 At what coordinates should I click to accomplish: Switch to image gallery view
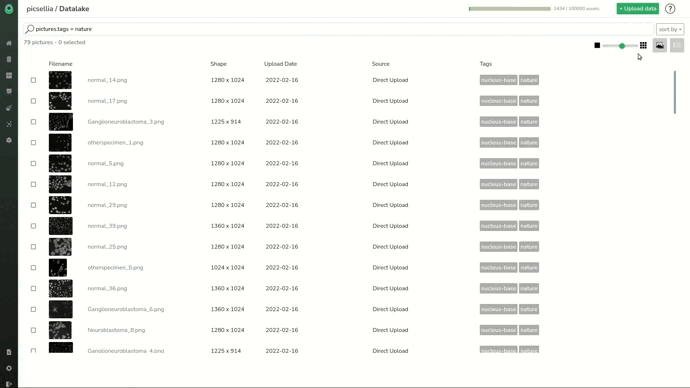pyautogui.click(x=660, y=45)
